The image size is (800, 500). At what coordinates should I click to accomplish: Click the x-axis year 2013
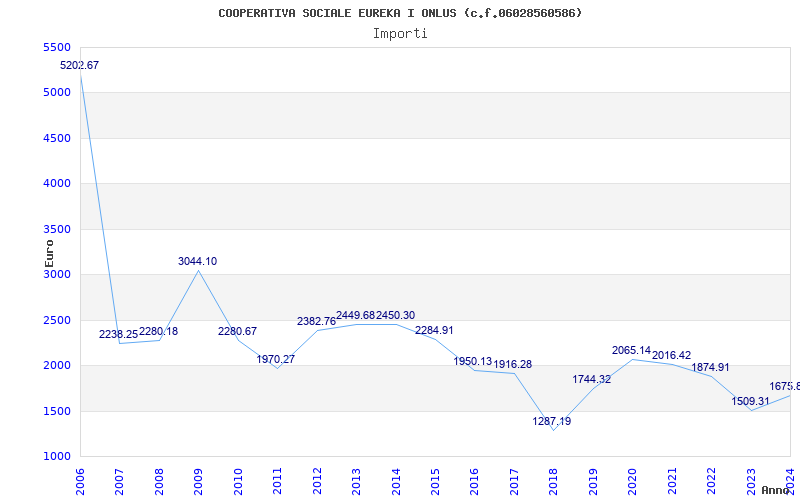(356, 482)
